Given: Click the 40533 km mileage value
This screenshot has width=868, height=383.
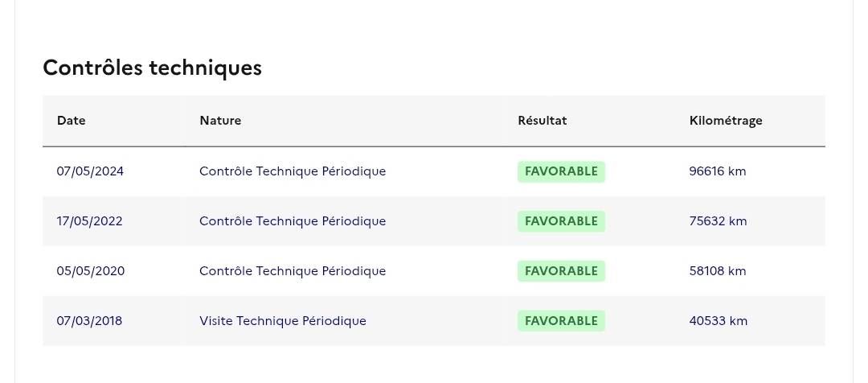Looking at the screenshot, I should tap(718, 321).
